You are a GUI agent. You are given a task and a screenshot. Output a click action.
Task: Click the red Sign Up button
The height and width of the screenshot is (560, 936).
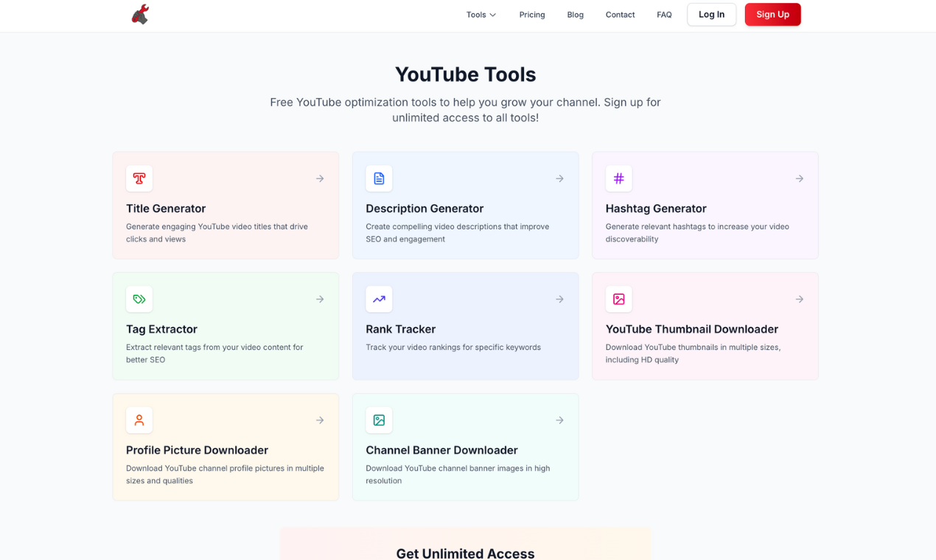coord(772,15)
